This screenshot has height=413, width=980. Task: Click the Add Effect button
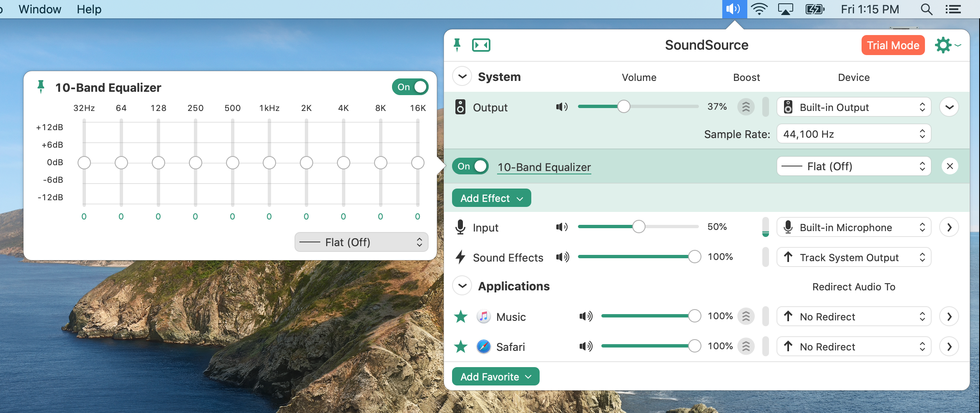[491, 198]
